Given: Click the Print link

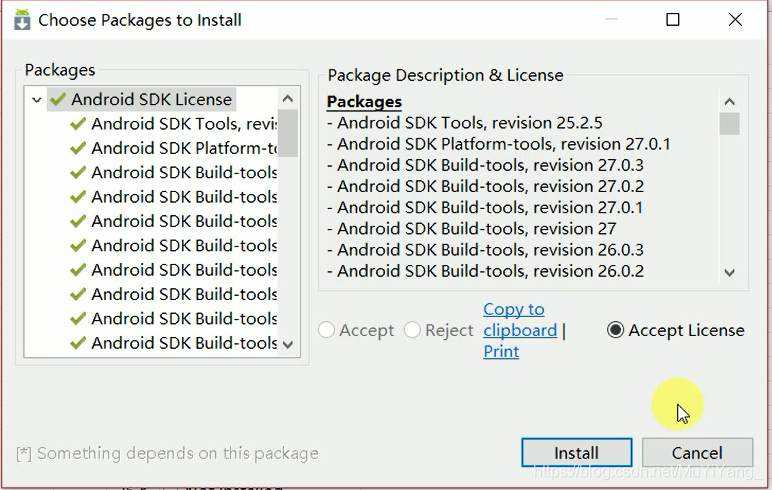Looking at the screenshot, I should coord(501,351).
